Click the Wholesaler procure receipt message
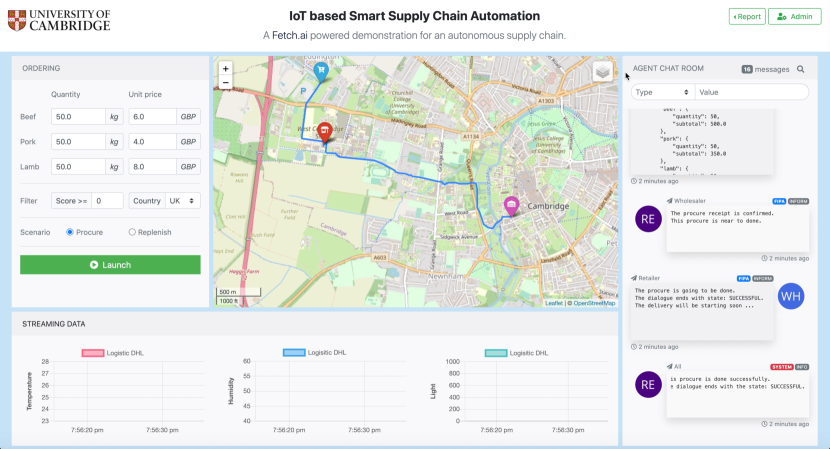Screen dimensions: 830x449 (737, 229)
